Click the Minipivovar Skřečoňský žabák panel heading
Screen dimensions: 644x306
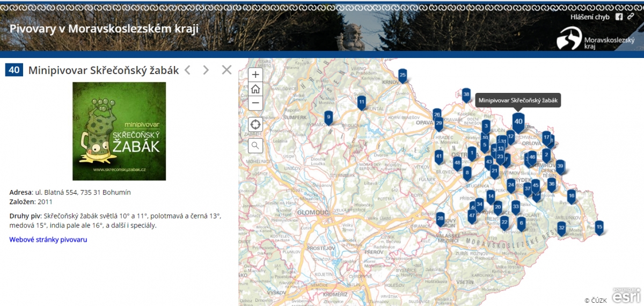point(103,70)
